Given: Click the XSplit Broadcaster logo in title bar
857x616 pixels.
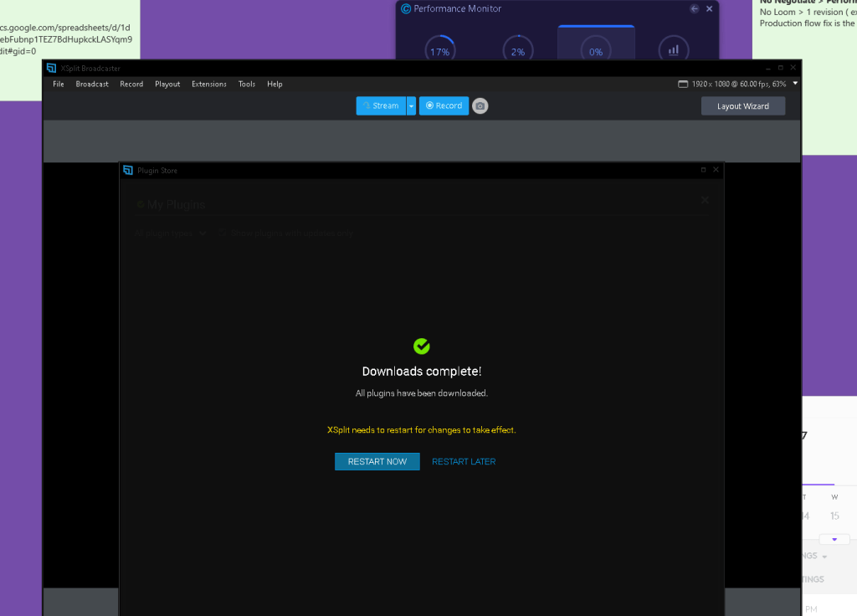Looking at the screenshot, I should (51, 69).
